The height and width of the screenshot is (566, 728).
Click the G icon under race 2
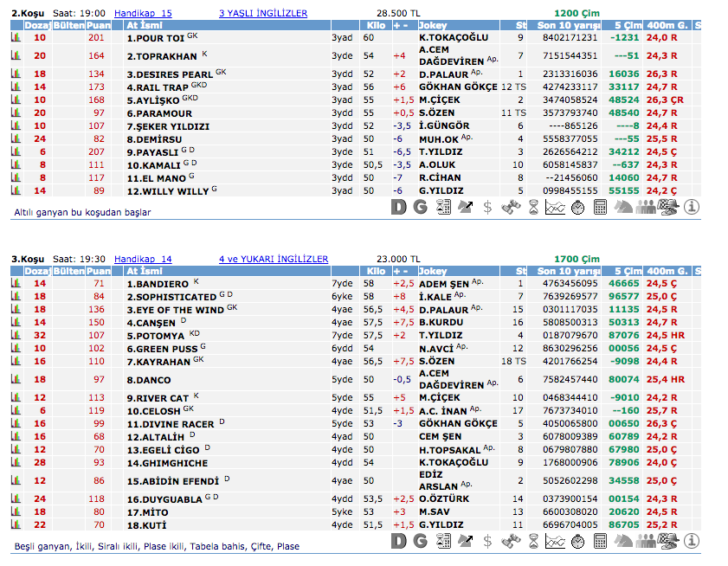[421, 207]
